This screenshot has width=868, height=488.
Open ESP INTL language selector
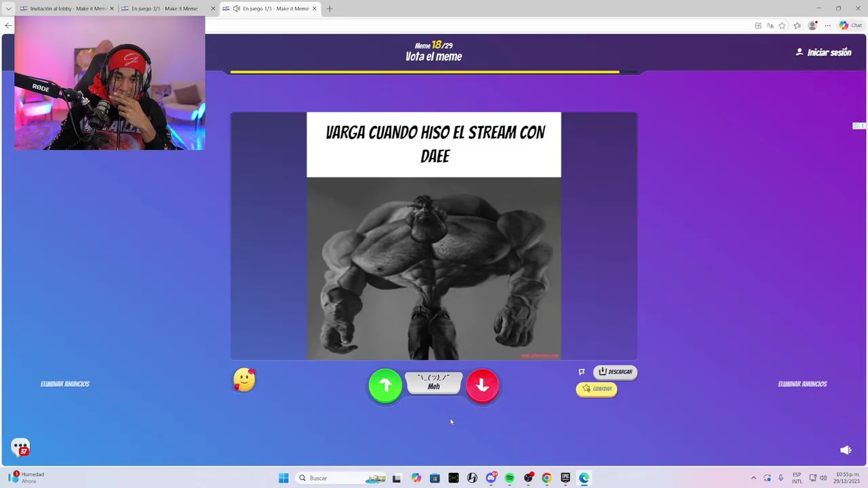797,478
